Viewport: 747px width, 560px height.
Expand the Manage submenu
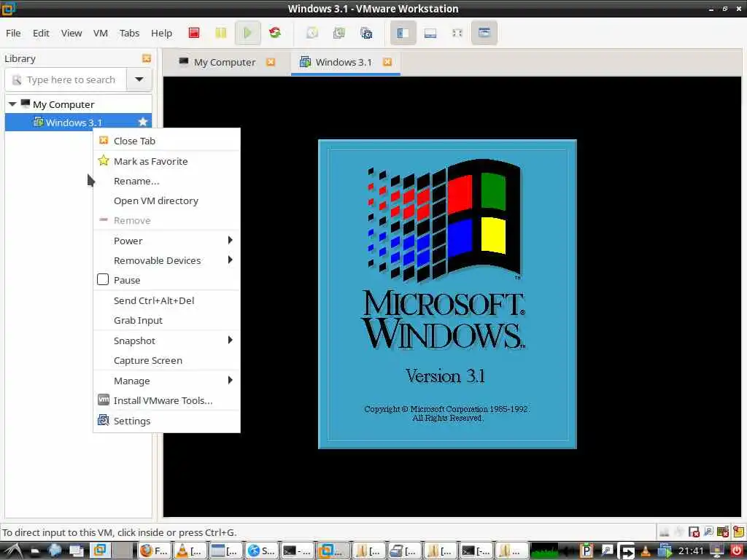tap(166, 381)
